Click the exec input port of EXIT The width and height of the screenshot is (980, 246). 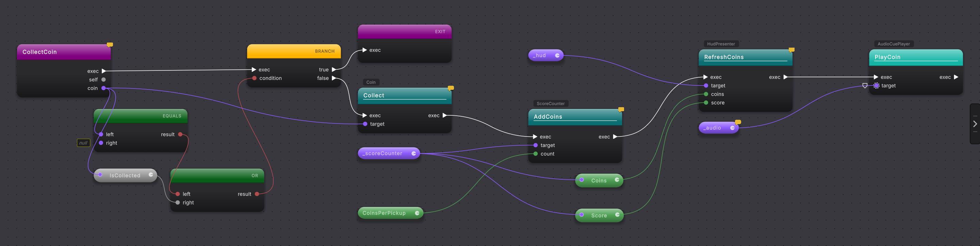[364, 50]
